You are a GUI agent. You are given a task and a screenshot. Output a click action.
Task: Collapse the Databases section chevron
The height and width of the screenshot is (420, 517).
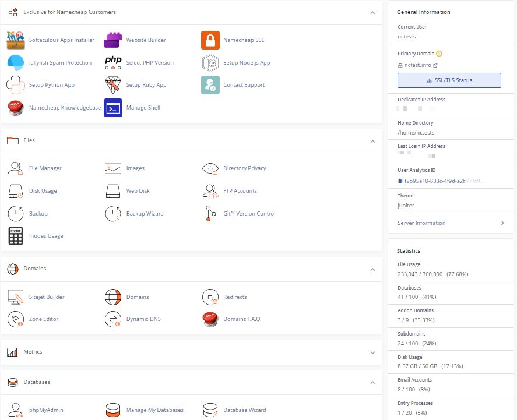pos(373,383)
